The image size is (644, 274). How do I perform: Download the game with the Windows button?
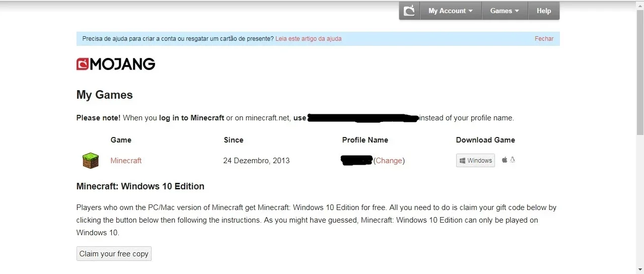[x=475, y=161]
